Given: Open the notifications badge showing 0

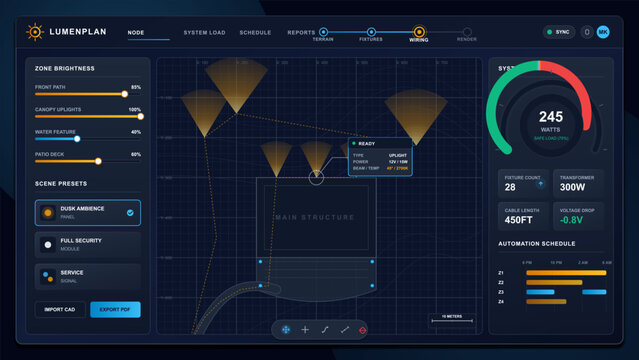Looking at the screenshot, I should (x=587, y=32).
